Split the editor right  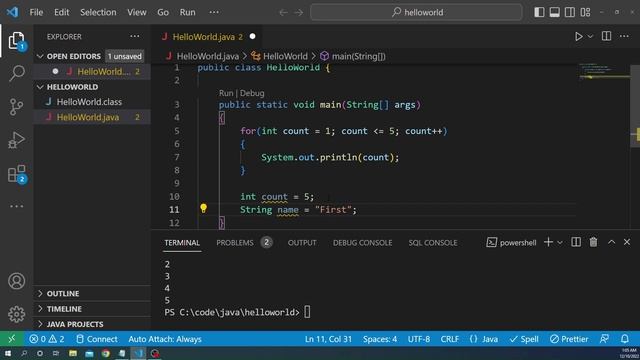[x=607, y=36]
